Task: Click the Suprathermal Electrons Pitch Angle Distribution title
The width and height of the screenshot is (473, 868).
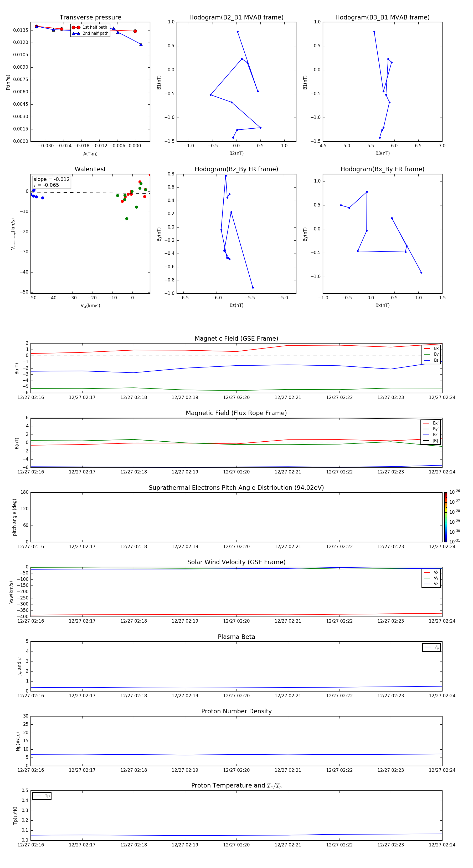Action: pyautogui.click(x=236, y=488)
